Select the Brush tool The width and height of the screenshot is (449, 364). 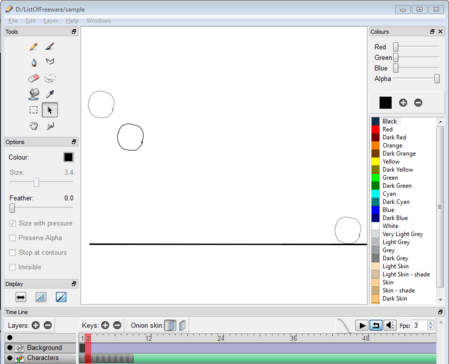(50, 46)
